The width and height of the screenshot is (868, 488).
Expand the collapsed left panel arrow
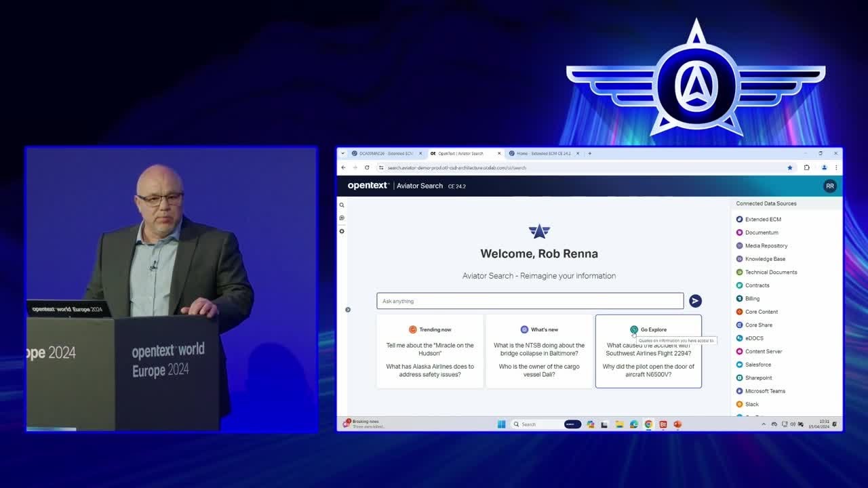click(x=348, y=310)
